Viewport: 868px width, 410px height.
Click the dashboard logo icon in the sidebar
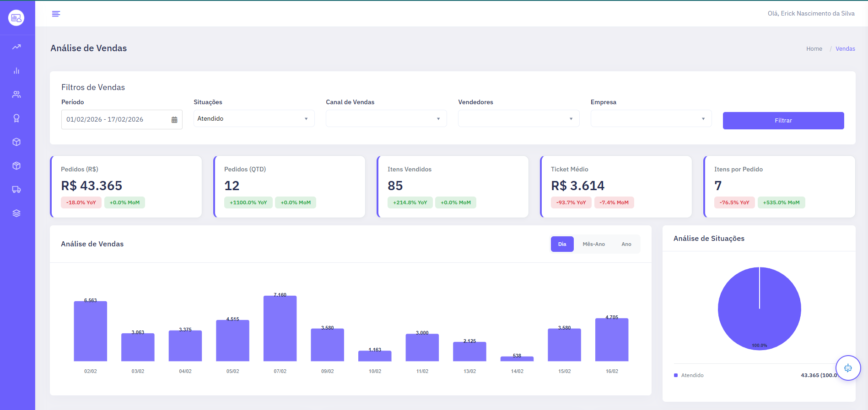(x=16, y=18)
